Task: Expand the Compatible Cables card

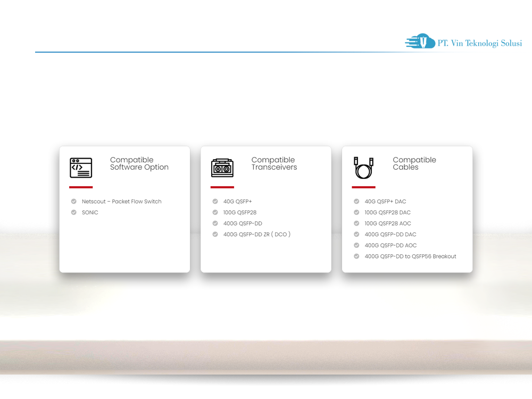Action: pyautogui.click(x=408, y=209)
